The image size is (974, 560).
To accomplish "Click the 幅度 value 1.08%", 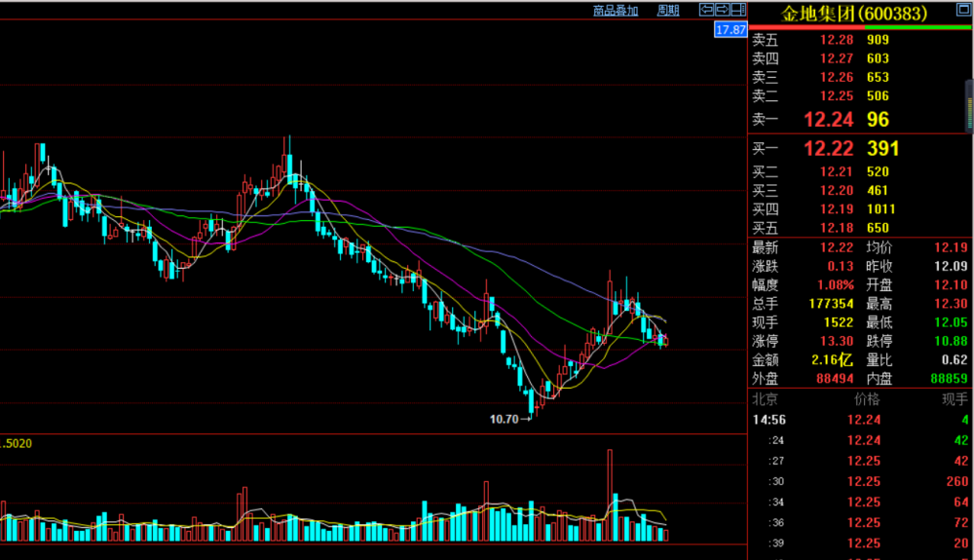I will coord(835,284).
